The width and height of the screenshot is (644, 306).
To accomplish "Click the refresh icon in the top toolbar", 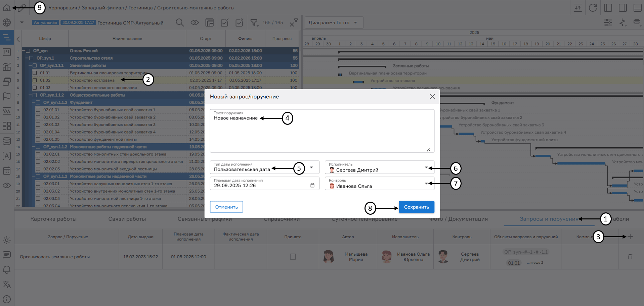I will 593,8.
